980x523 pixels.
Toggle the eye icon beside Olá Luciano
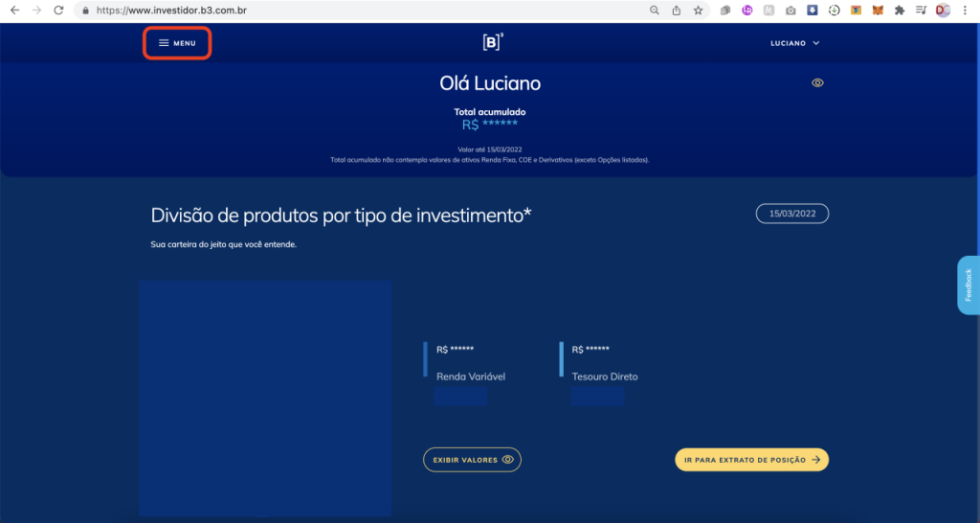(x=817, y=82)
